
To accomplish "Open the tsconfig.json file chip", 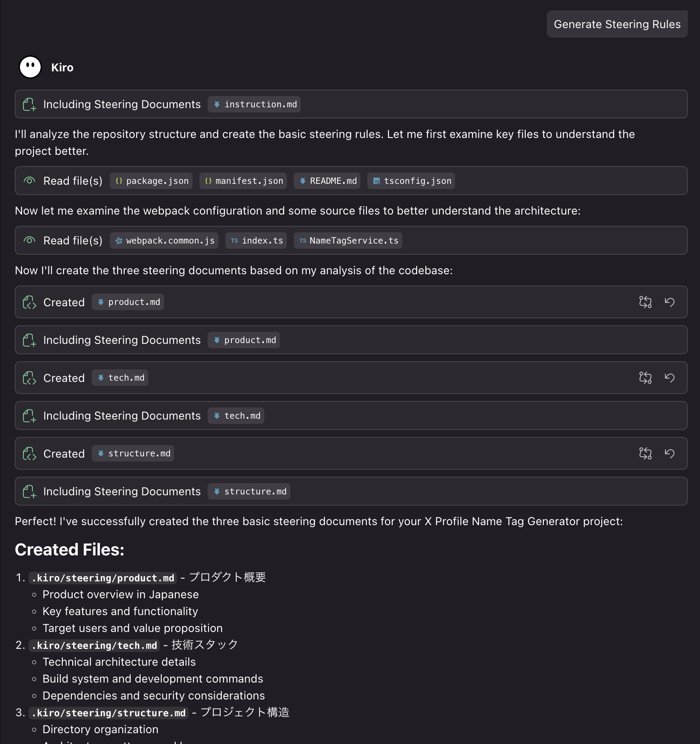I will (411, 181).
